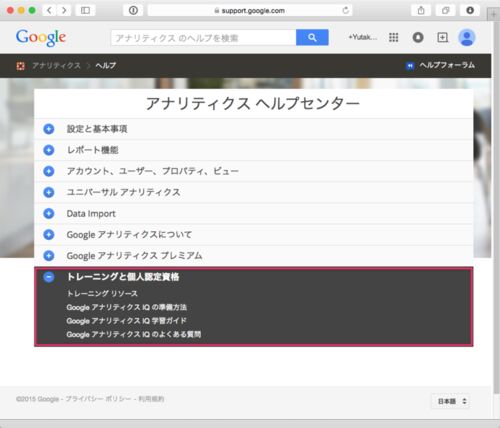Open the Safari downloads icon
Image resolution: width=500 pixels, height=428 pixels.
click(470, 10)
